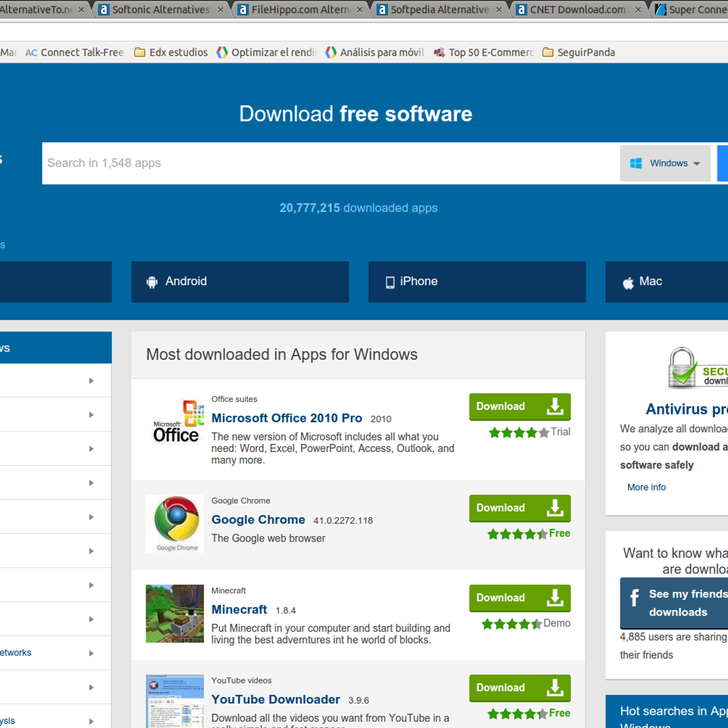This screenshot has width=728, height=728.
Task: Open the YouTube videos category link
Action: (x=241, y=680)
